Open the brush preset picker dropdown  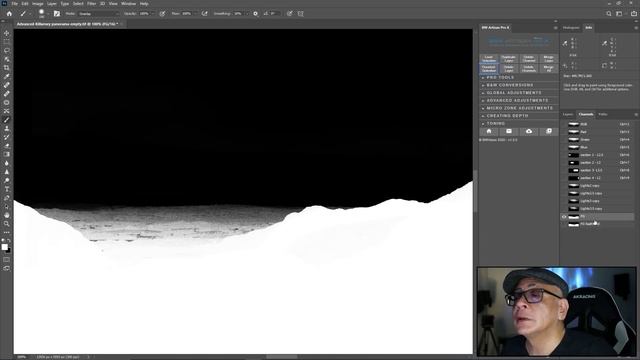[x=48, y=13]
